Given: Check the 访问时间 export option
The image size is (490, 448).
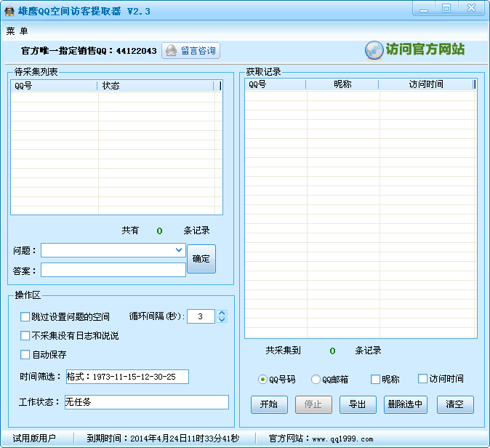Looking at the screenshot, I should coord(422,379).
